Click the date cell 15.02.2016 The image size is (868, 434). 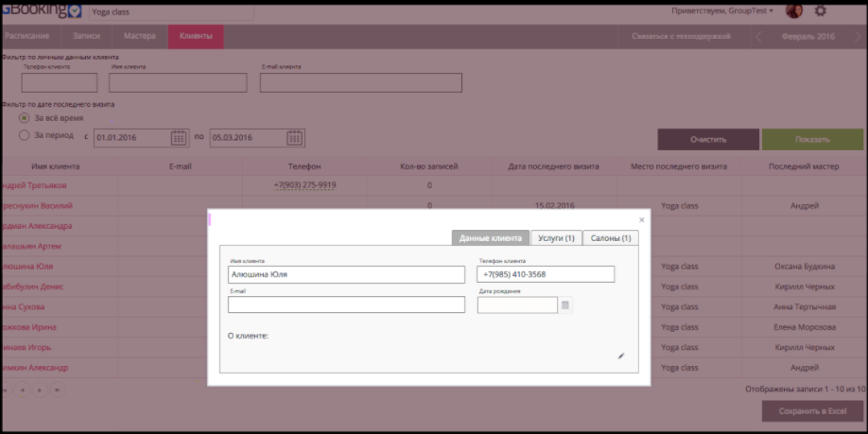(555, 205)
